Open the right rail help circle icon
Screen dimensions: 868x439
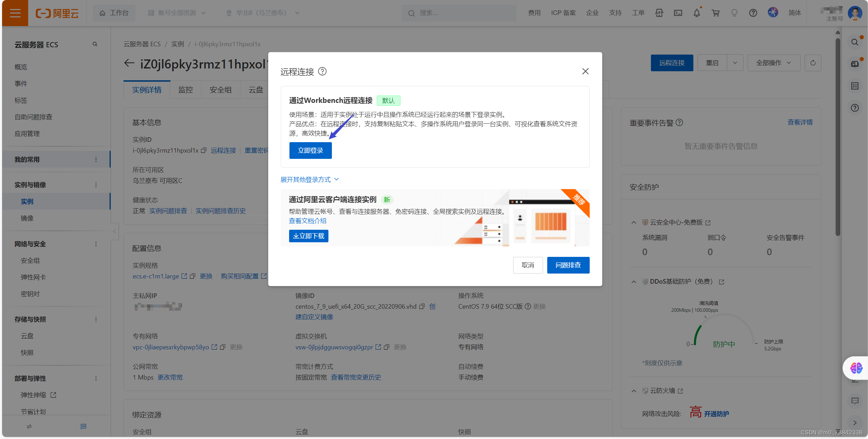click(854, 108)
